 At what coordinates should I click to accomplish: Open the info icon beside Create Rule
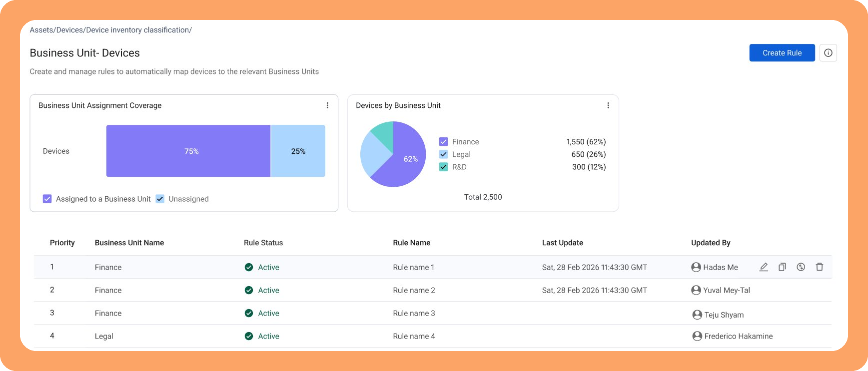(x=828, y=53)
